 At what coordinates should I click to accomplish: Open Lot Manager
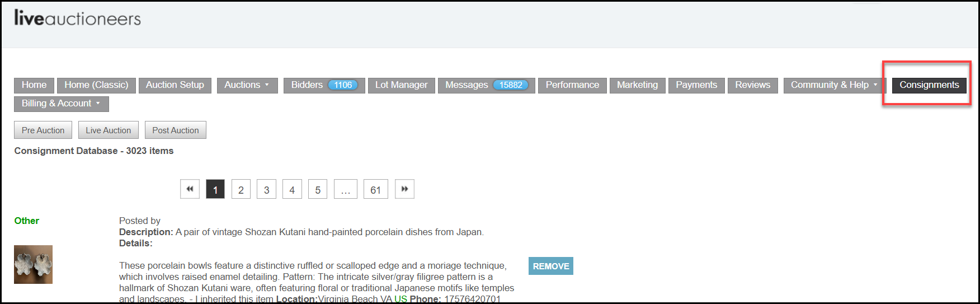click(x=402, y=85)
